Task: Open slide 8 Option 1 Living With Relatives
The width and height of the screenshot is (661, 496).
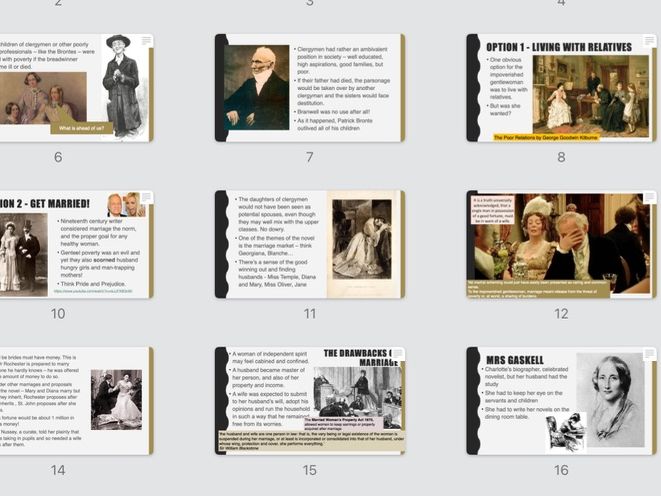Action: [562, 88]
